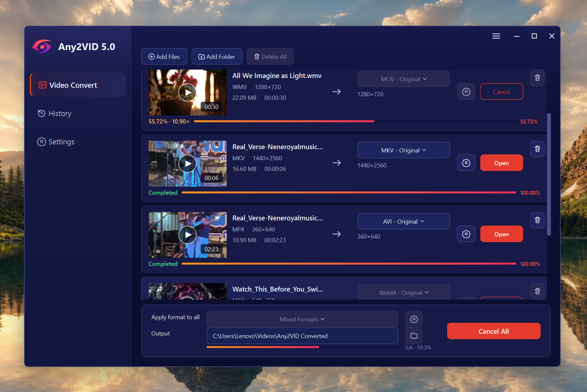
Task: Switch to Video Convert section
Action: tap(78, 85)
